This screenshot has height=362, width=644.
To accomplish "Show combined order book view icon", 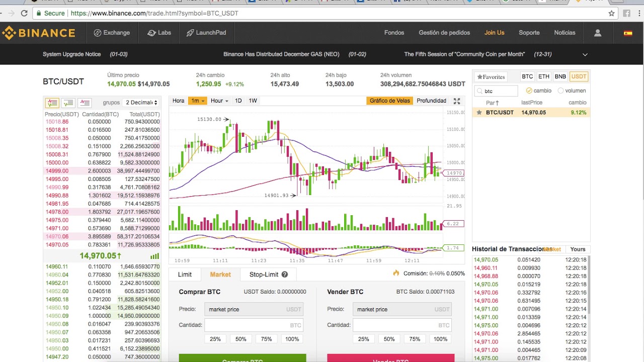I will 52,103.
